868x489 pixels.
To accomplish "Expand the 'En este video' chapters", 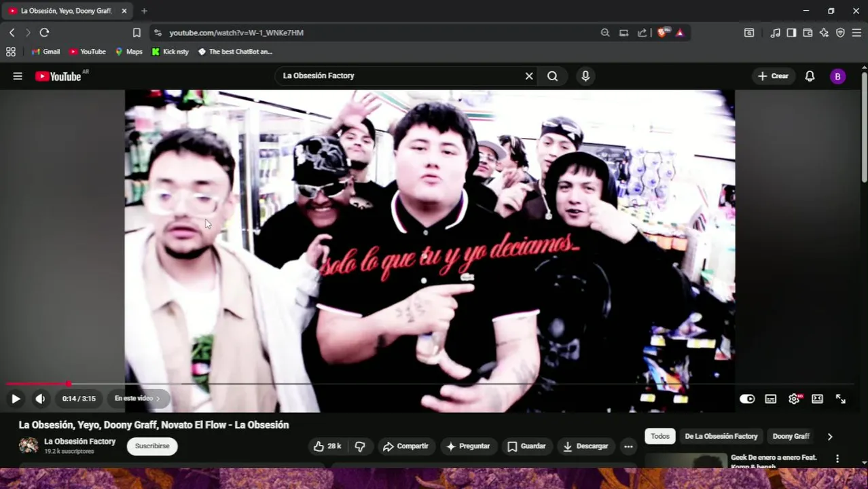I will [x=137, y=399].
